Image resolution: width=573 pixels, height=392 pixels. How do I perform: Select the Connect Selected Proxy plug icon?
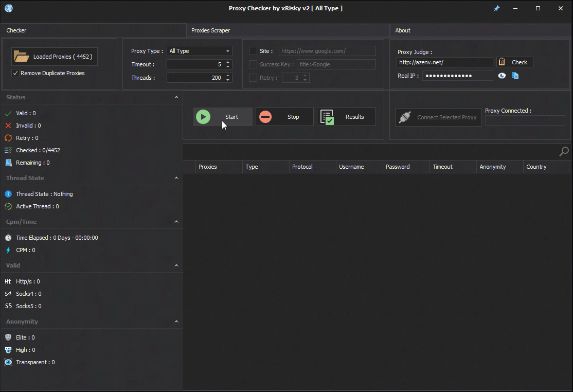click(406, 117)
